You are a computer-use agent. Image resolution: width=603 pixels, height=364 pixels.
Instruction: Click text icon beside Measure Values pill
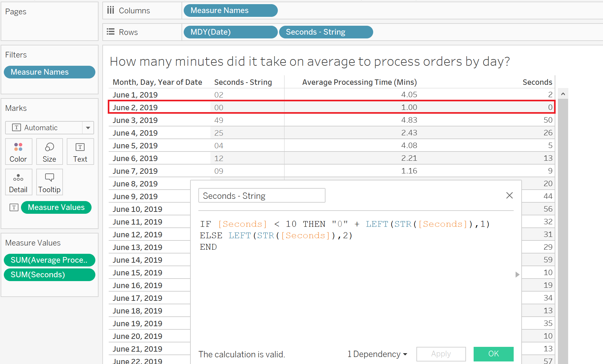point(14,207)
